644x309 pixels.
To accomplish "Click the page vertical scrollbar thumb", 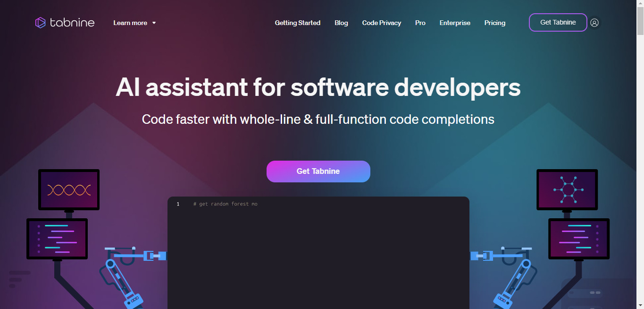I will coord(640,21).
